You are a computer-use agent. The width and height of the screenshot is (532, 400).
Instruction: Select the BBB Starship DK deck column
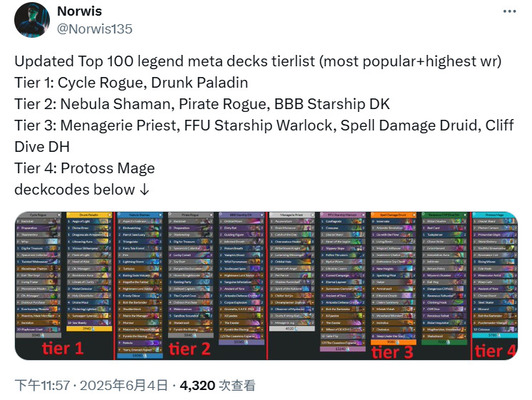pyautogui.click(x=241, y=279)
